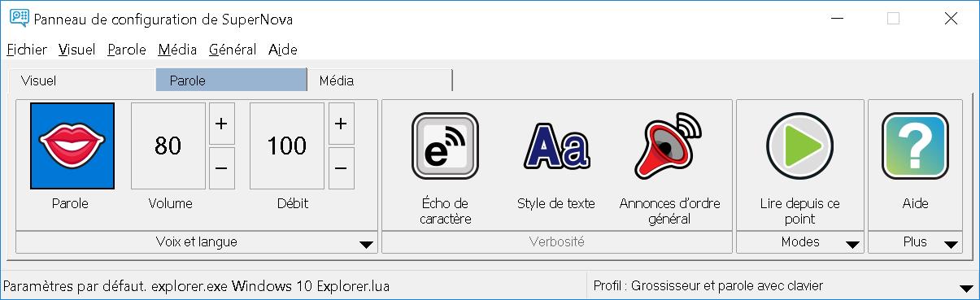
Task: Open profile dropdown arrow in status bar
Action: pyautogui.click(x=966, y=288)
